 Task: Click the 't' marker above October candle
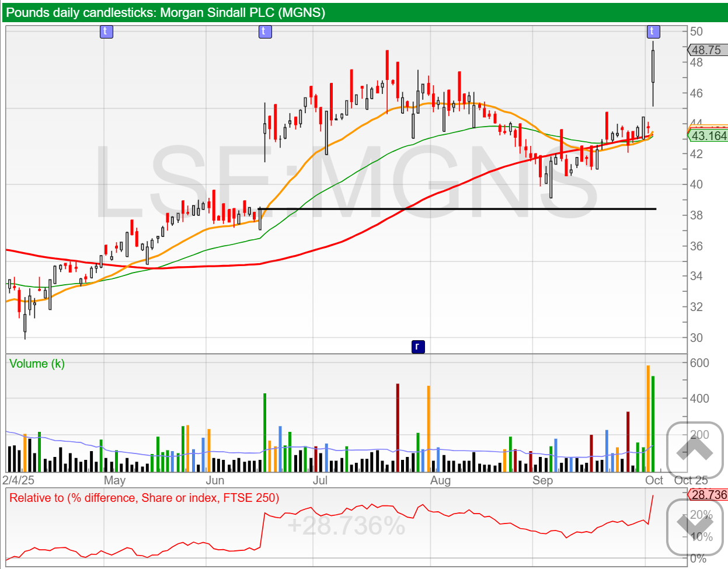coord(653,32)
